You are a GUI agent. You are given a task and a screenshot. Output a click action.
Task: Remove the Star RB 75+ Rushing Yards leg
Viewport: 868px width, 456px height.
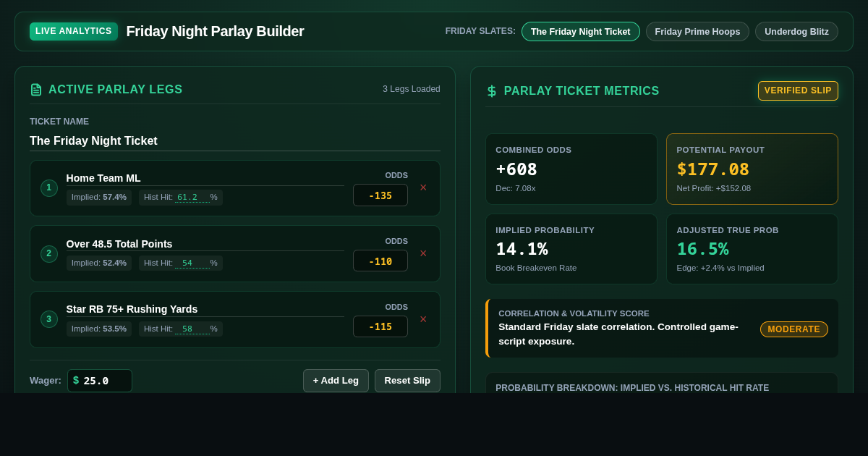[423, 319]
